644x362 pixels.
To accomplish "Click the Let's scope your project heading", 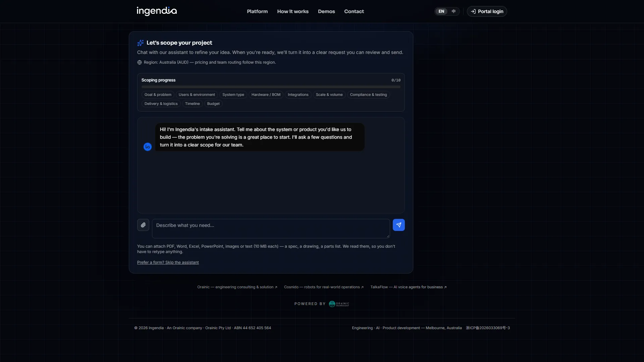I will (179, 43).
